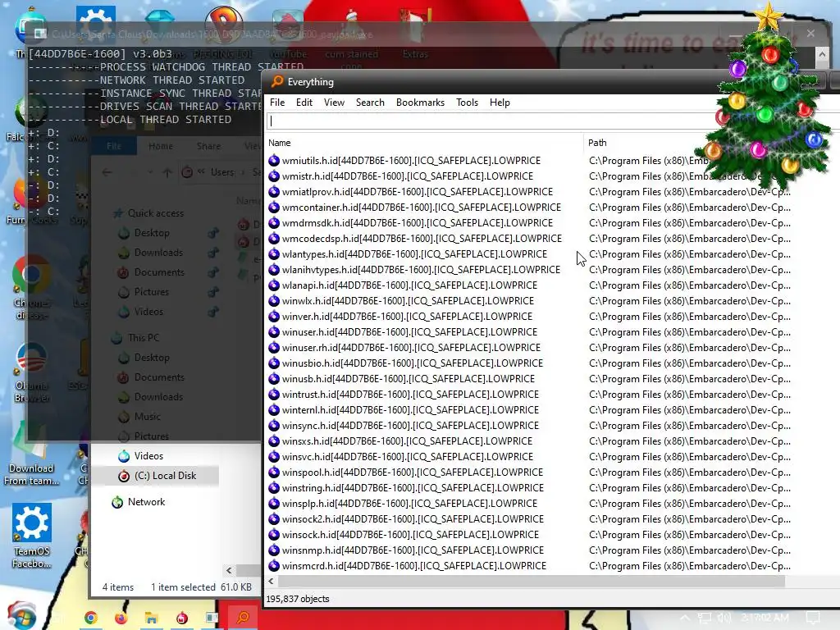Select the wintrust.h.id[44DD7B6E-1600] file name

410,394
